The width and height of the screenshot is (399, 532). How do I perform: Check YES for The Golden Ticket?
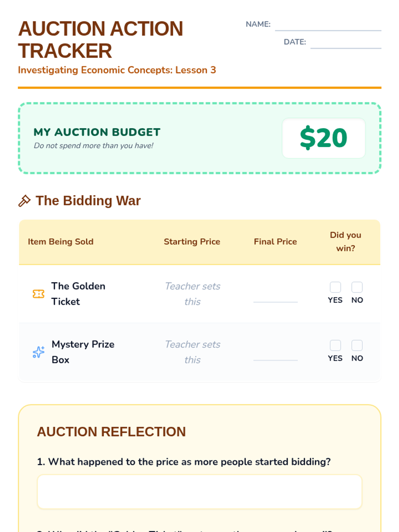click(335, 287)
